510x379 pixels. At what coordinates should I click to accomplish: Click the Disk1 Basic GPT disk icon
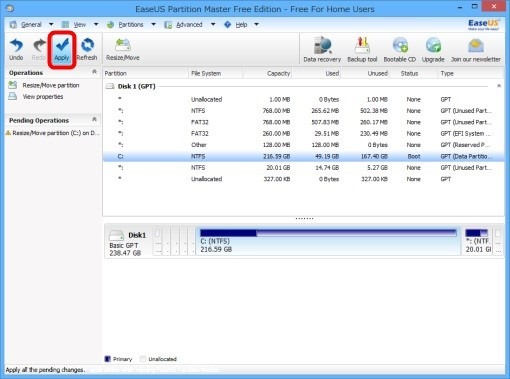[116, 235]
